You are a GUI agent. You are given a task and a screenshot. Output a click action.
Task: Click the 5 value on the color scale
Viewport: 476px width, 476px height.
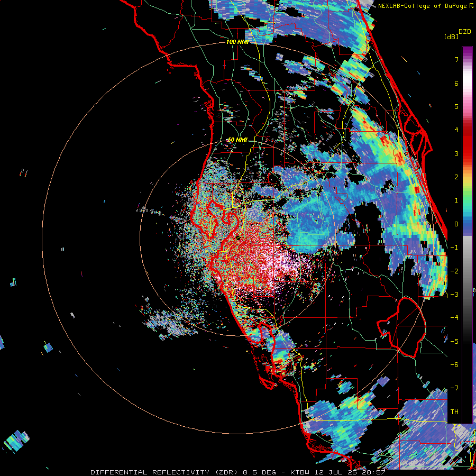click(x=456, y=106)
